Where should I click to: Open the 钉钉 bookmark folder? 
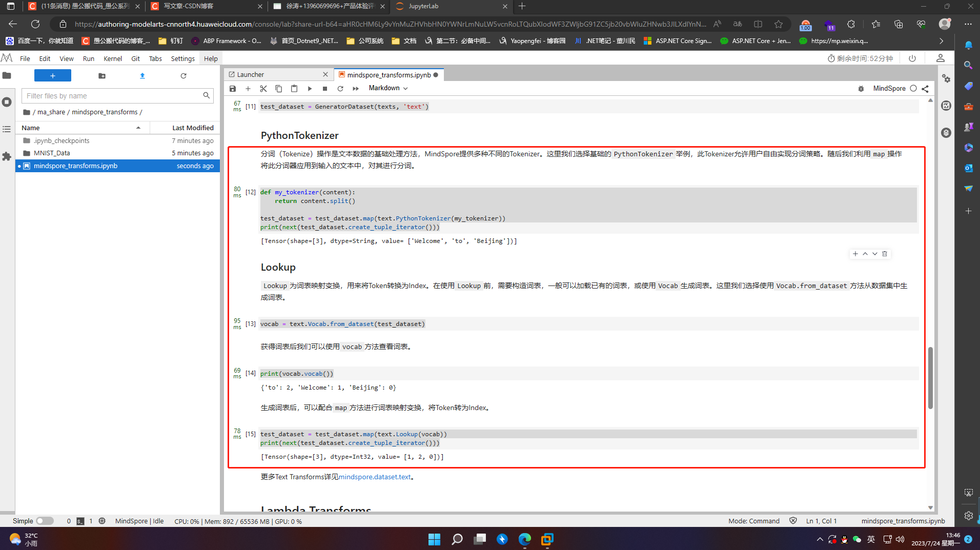171,41
